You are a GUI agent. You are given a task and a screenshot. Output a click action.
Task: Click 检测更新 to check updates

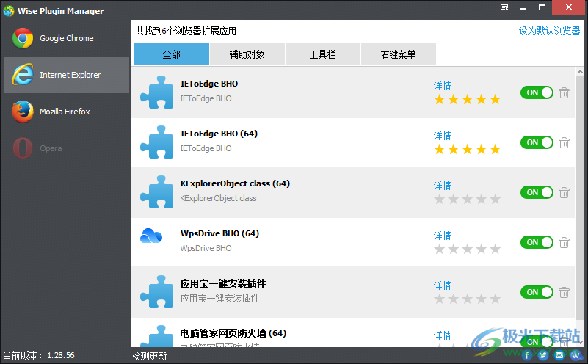tap(149, 356)
